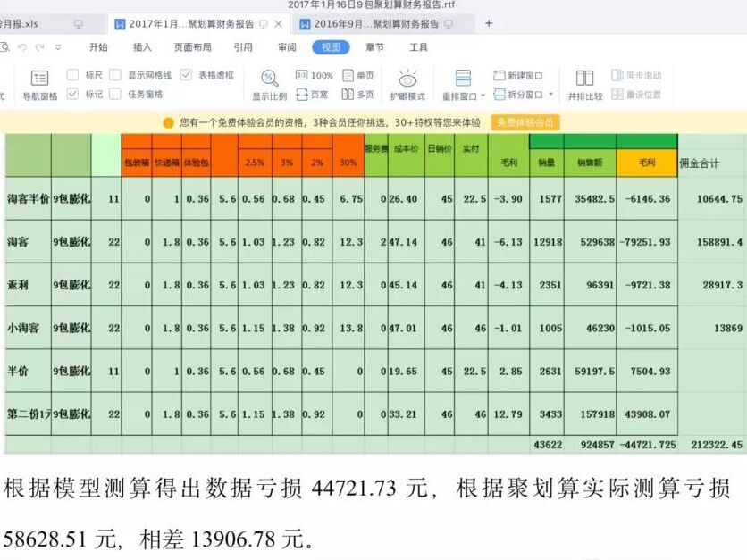Viewport: 747px width, 560px height.
Task: Click the free trial membership (免费体验会员) button
Action: [525, 122]
